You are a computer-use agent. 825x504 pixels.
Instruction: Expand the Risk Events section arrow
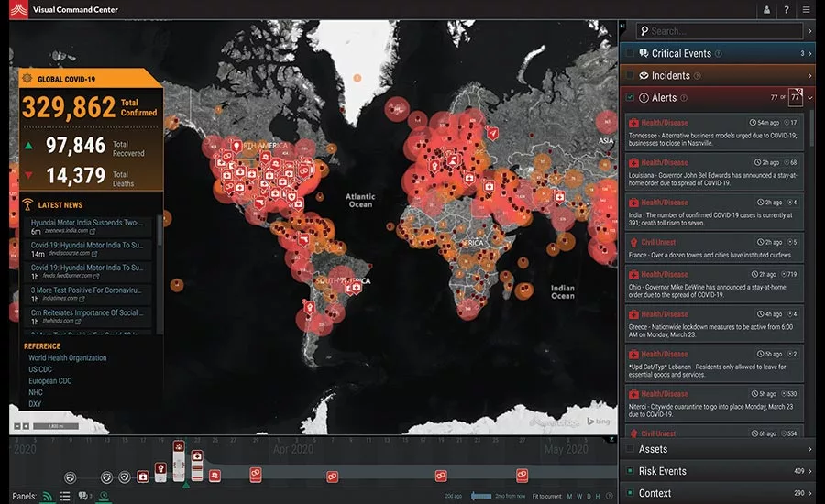coord(809,471)
